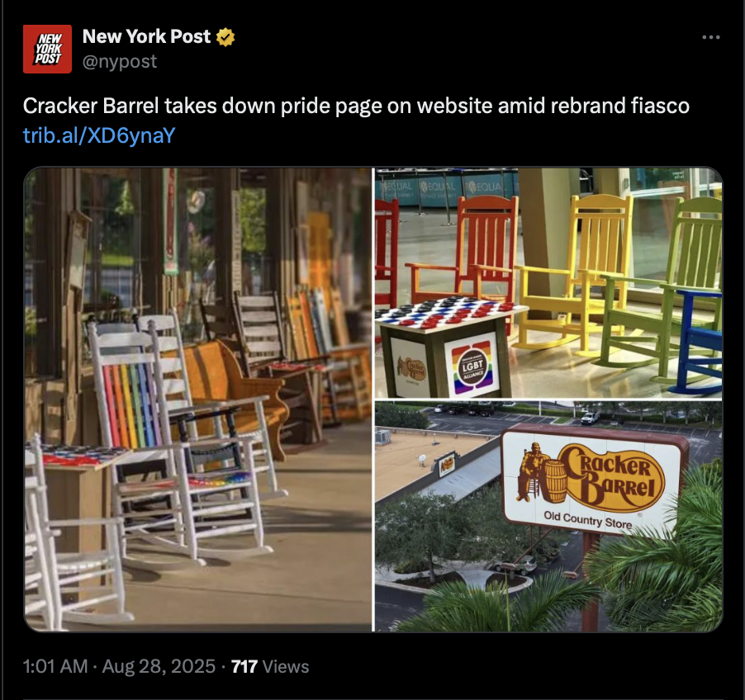
Task: Click the blue rocking chair
Action: pos(697,339)
